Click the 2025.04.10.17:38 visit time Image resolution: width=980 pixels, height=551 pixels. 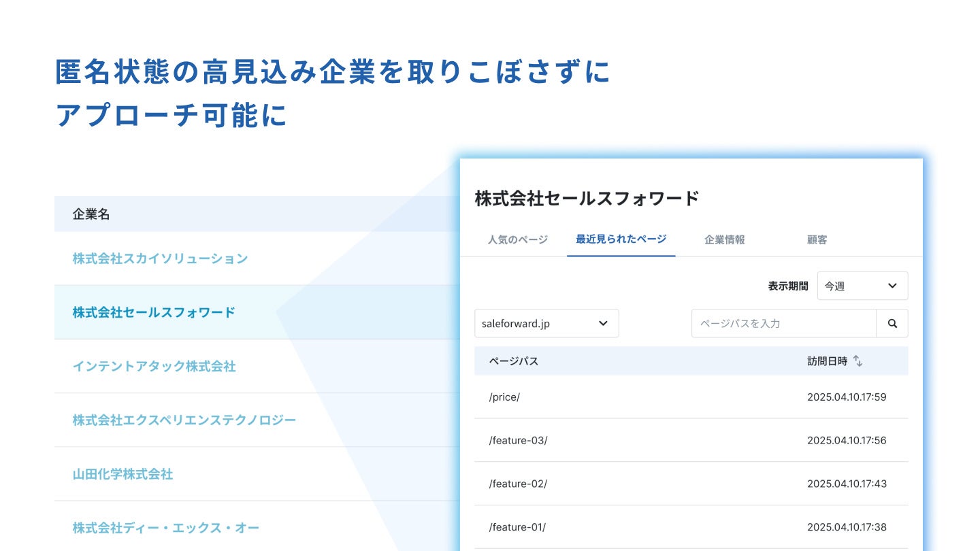(x=847, y=527)
